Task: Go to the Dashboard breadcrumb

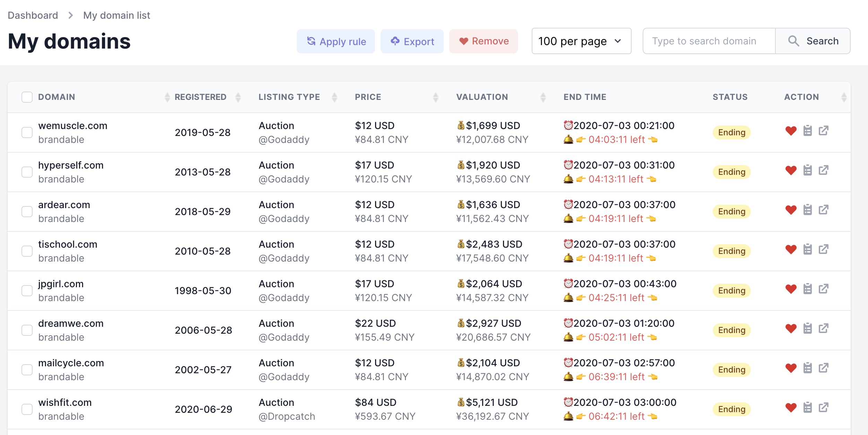Action: coord(33,15)
